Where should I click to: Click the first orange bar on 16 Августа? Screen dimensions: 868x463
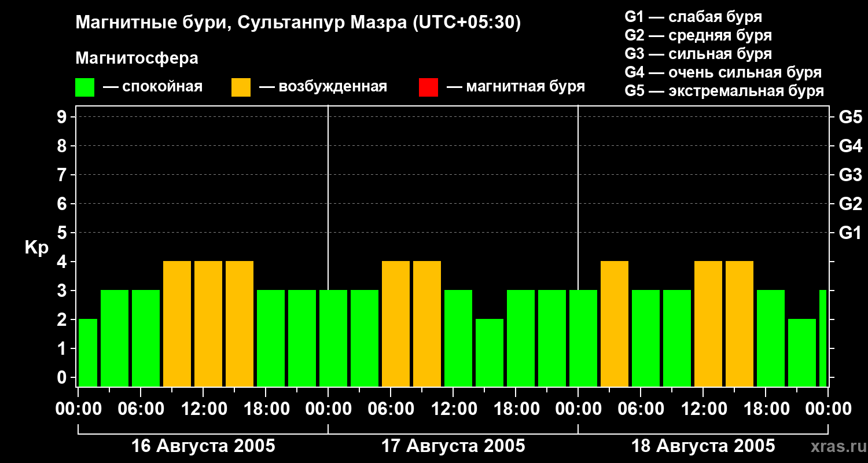point(177,324)
